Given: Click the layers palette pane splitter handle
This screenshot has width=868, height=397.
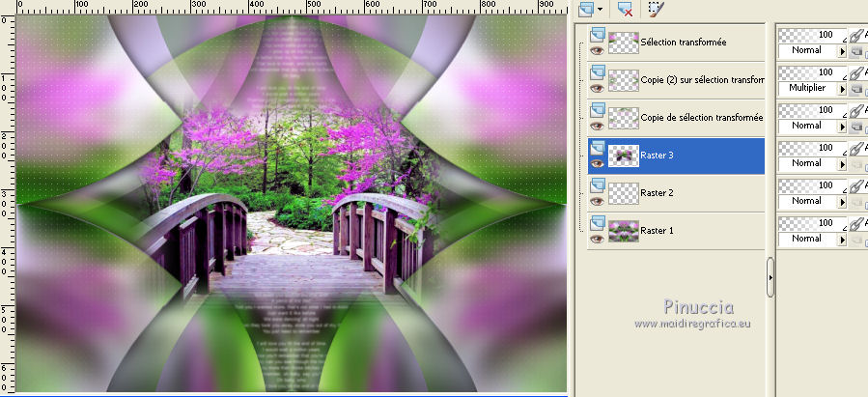Looking at the screenshot, I should pyautogui.click(x=770, y=277).
